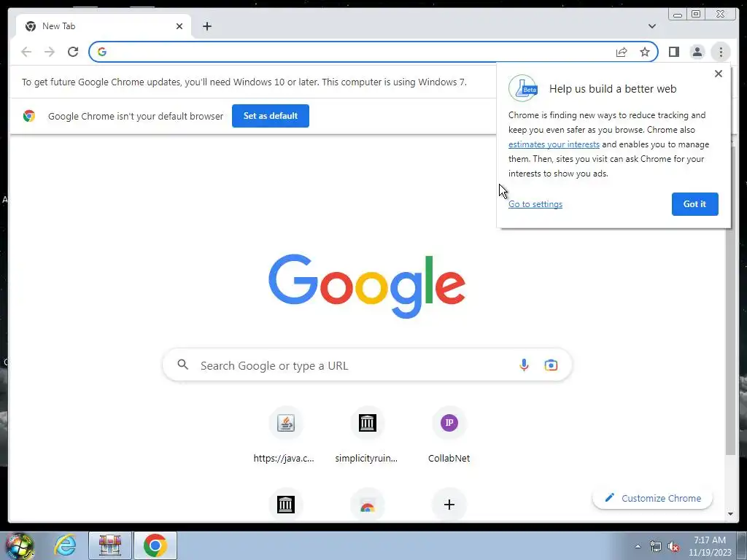Click the magnifier icon in search box
This screenshot has height=560, width=747.
coord(182,365)
